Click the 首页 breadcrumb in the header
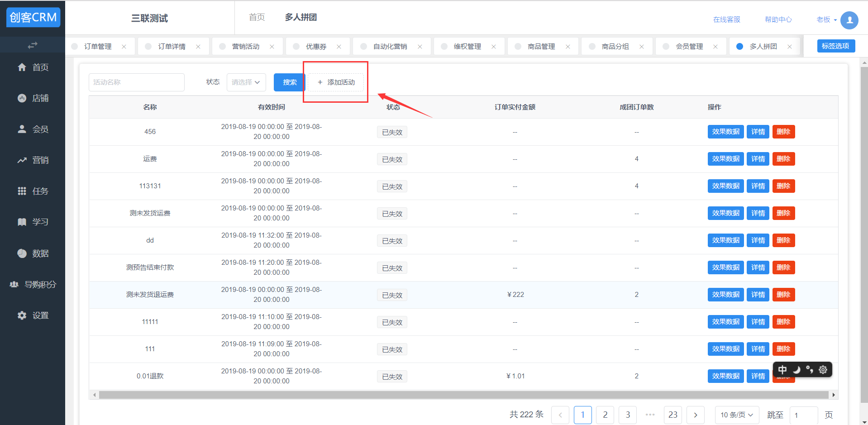 pyautogui.click(x=257, y=17)
